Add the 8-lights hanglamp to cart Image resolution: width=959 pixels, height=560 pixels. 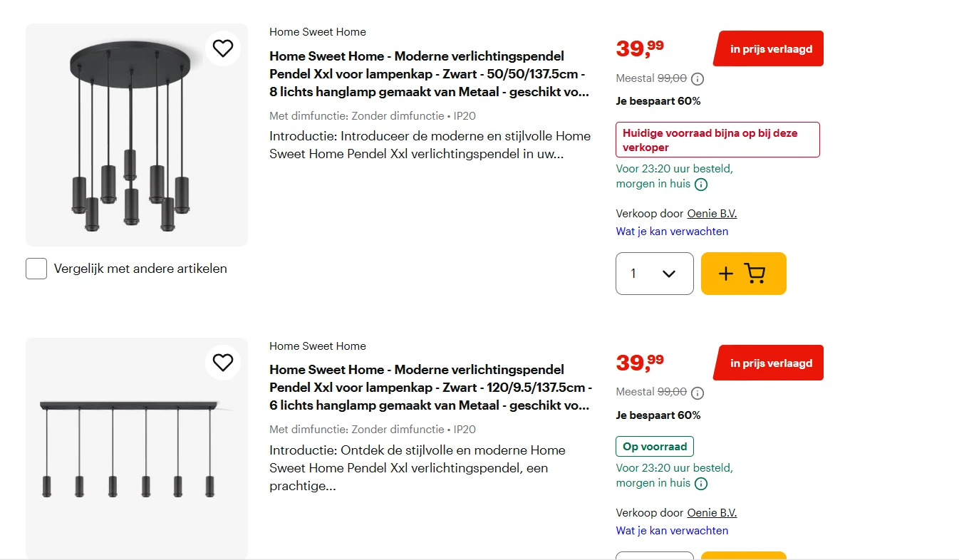[743, 274]
